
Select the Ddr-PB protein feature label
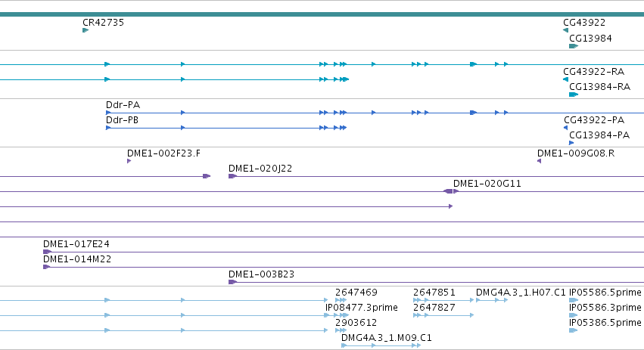coord(122,120)
